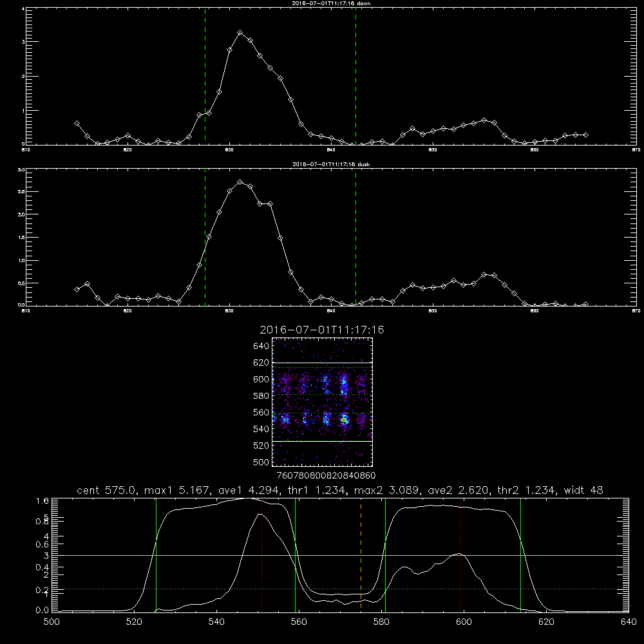Click the orange dashed center line in the bottom plot
This screenshot has height=644, width=644.
coord(361,555)
